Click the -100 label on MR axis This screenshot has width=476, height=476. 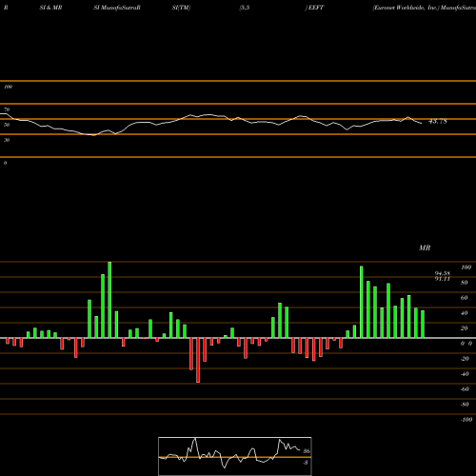(x=466, y=420)
